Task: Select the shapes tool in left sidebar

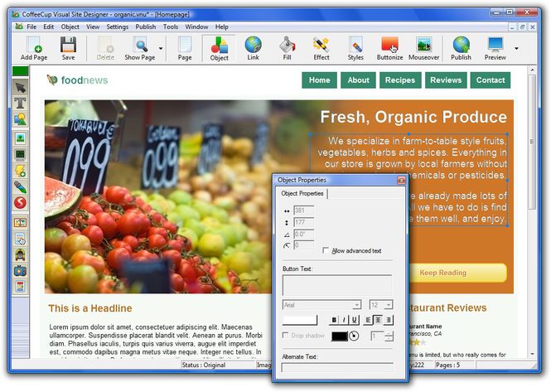Action: 21,119
